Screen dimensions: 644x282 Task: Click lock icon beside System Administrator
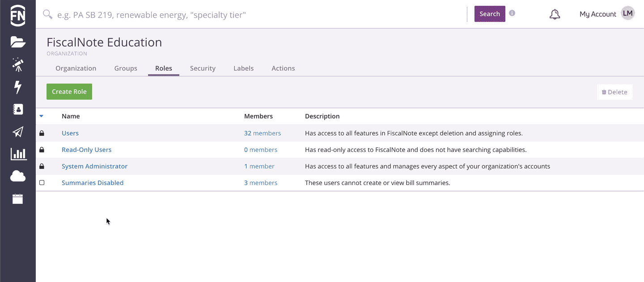pos(42,166)
